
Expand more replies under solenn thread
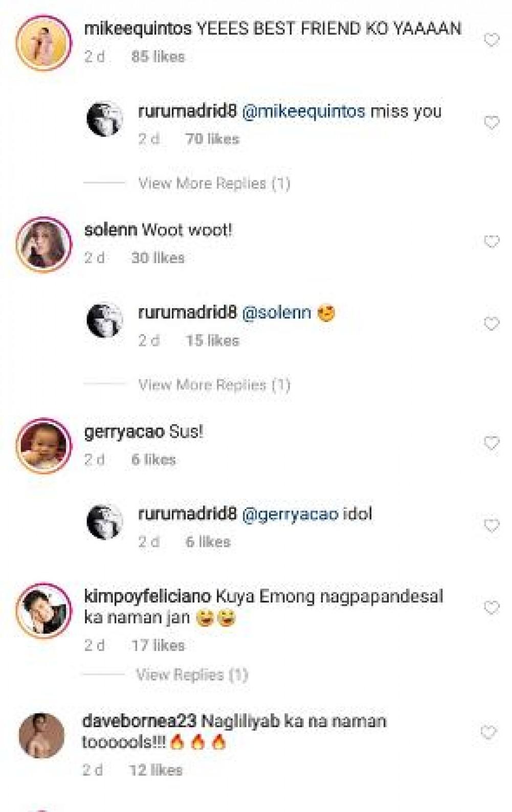[214, 384]
